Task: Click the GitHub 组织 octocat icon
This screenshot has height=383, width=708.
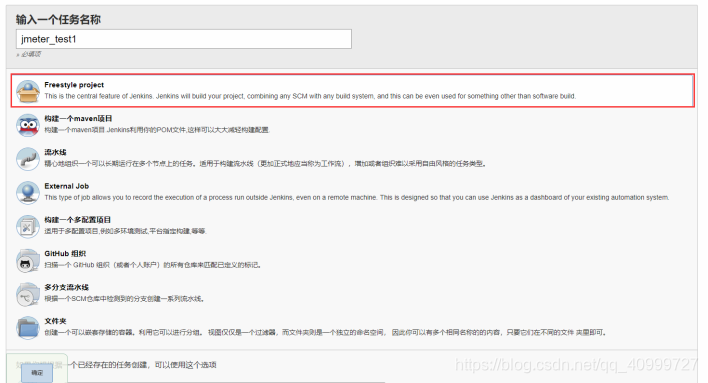Action: point(28,261)
